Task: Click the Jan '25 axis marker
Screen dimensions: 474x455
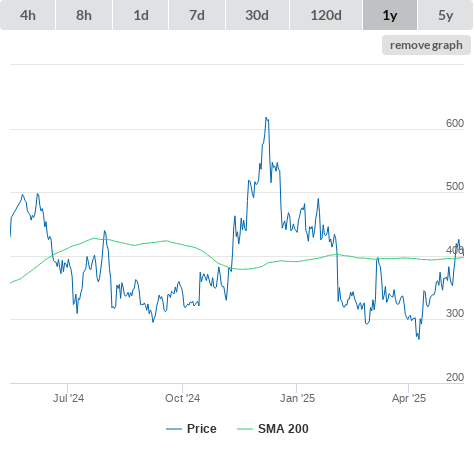Action: coord(297,398)
